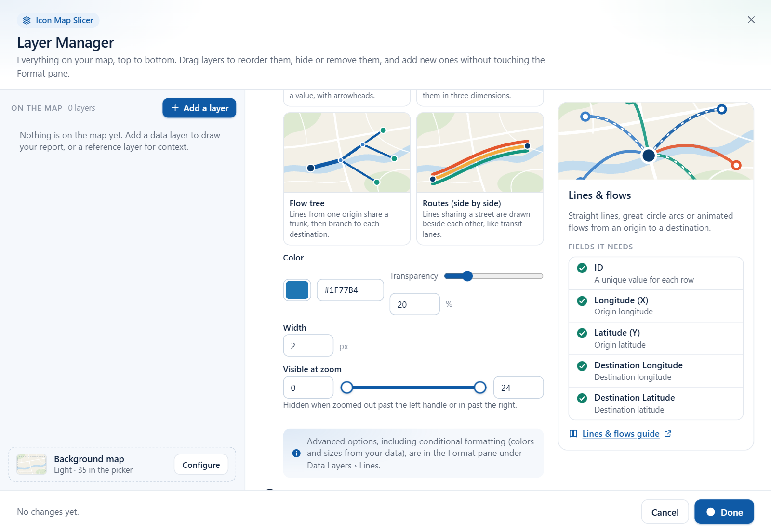The image size is (771, 532).
Task: Open the Lines & flows guide link
Action: click(x=621, y=434)
